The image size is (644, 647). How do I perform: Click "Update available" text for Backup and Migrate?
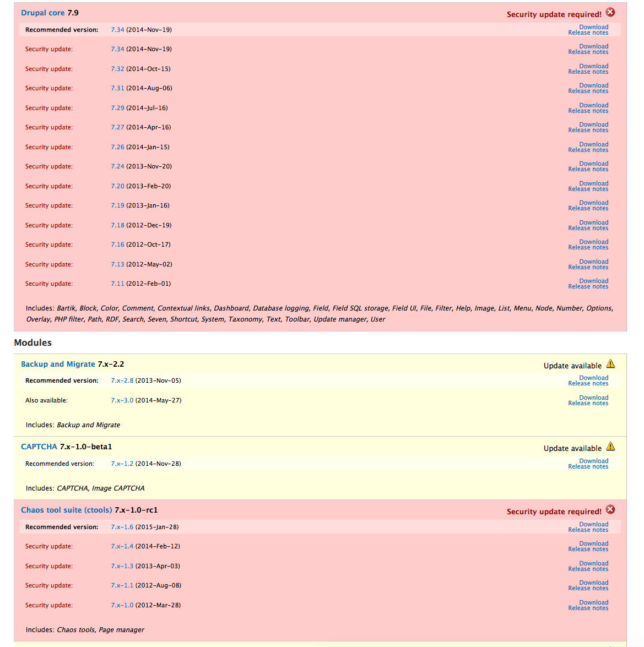tap(572, 366)
